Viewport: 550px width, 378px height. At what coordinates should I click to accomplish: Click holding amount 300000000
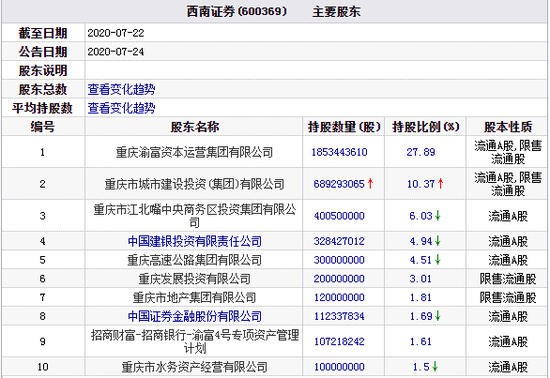[x=339, y=260]
